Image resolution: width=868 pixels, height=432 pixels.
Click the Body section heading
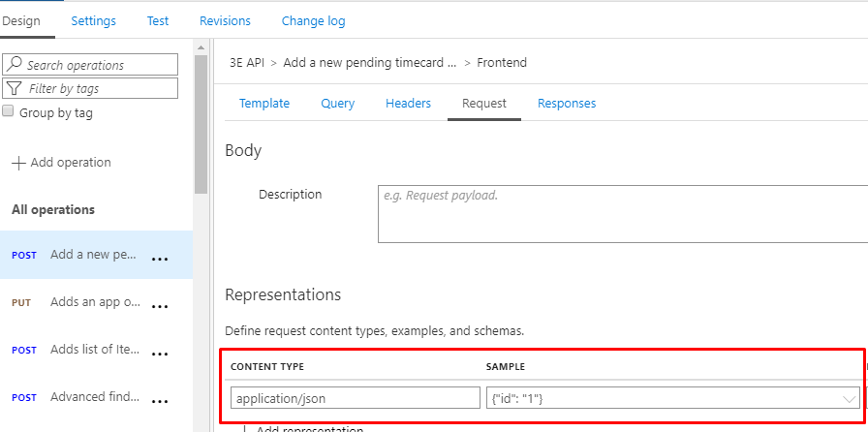tap(243, 151)
